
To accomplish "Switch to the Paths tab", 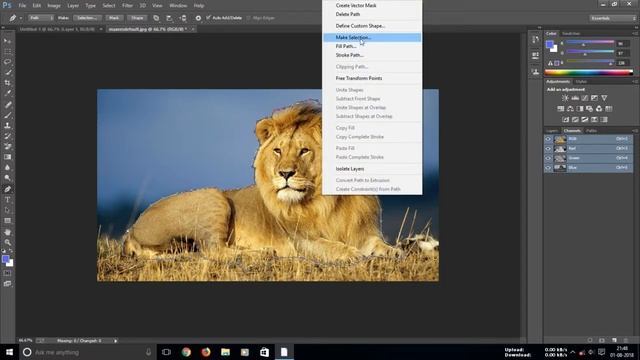I will coord(591,131).
